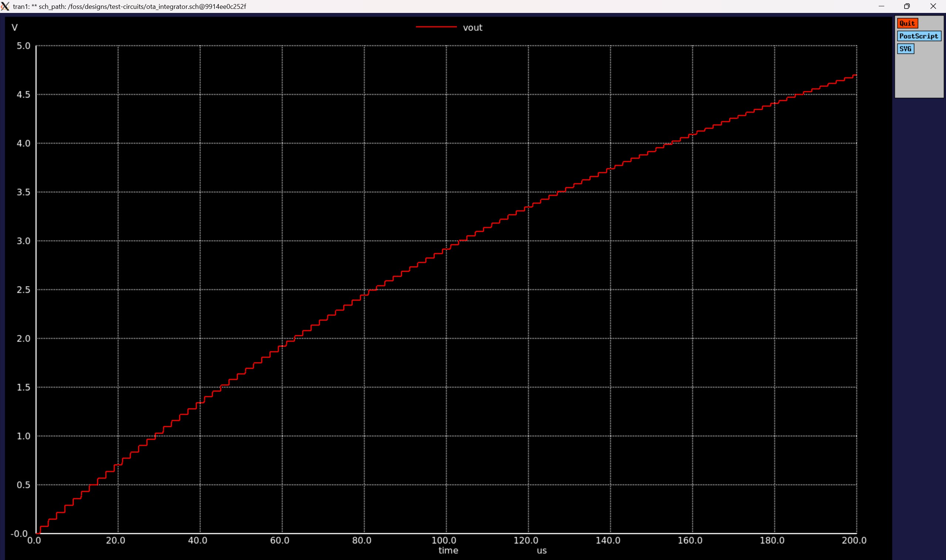Save plot using SVG button
This screenshot has height=560, width=946.
tap(905, 49)
